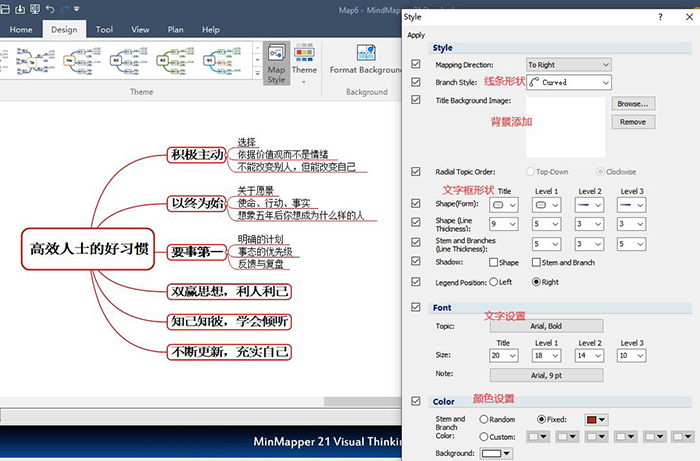Toggle the Shape(Form) checkbox
Viewport: 700px width, 461px height.
pyautogui.click(x=416, y=203)
